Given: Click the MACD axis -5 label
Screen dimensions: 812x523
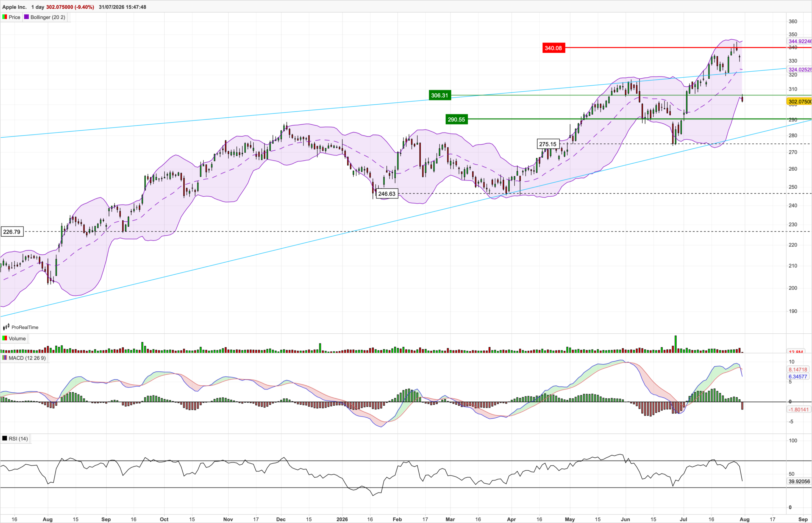Looking at the screenshot, I should tap(791, 422).
